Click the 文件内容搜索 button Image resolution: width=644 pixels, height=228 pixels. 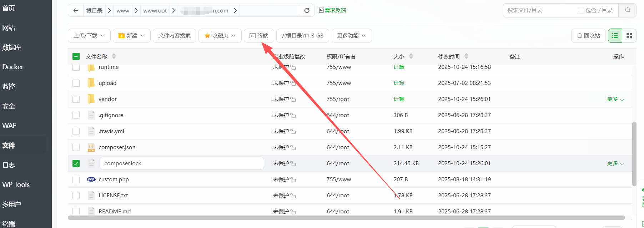pyautogui.click(x=175, y=36)
